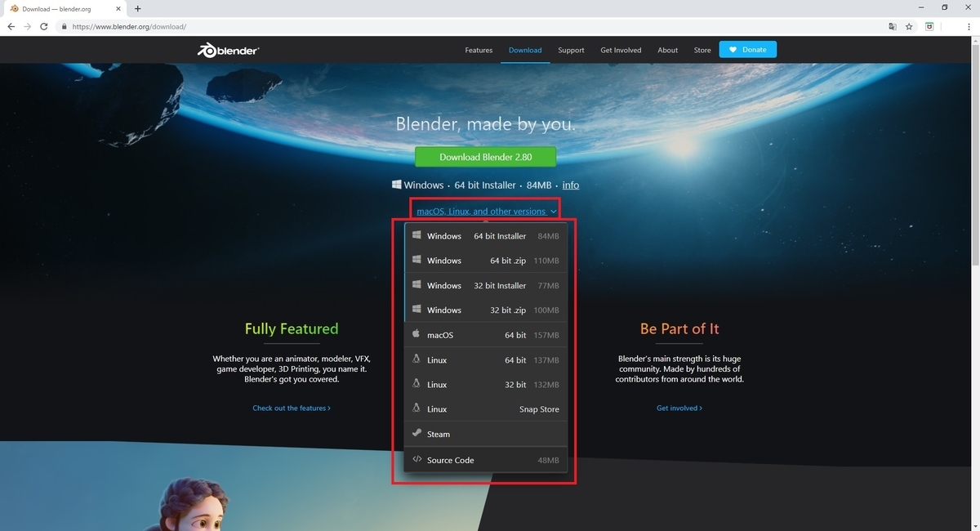The height and width of the screenshot is (531, 980).
Task: Select Linux 64 bit 137MB download
Action: tap(486, 359)
